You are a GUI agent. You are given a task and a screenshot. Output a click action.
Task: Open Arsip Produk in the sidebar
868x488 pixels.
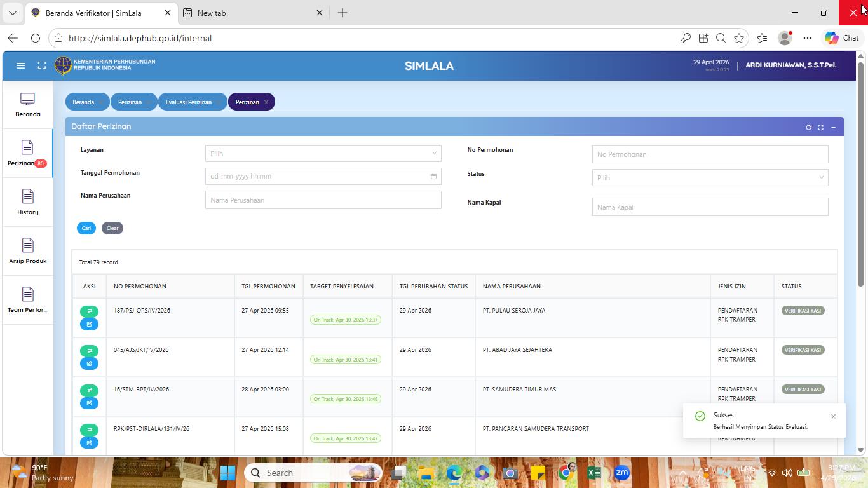27,252
